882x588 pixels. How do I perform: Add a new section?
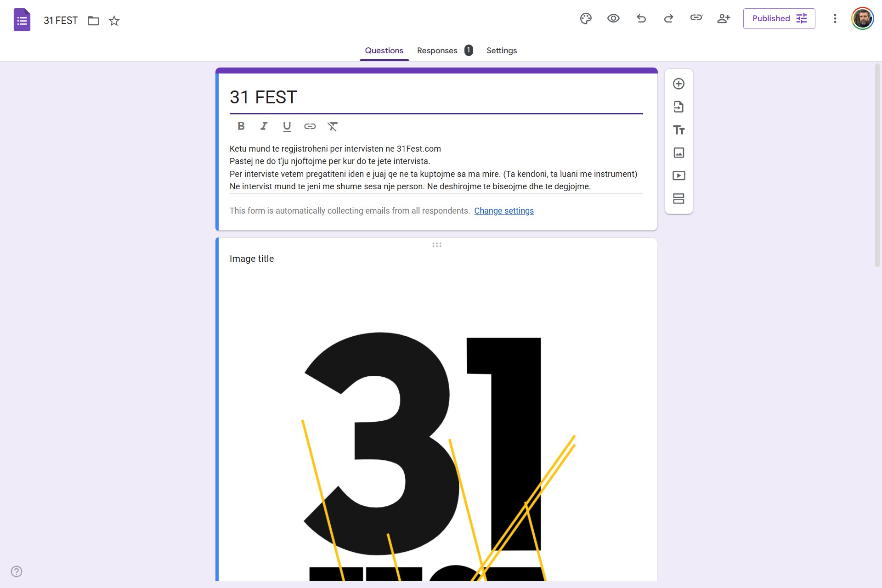tap(678, 199)
